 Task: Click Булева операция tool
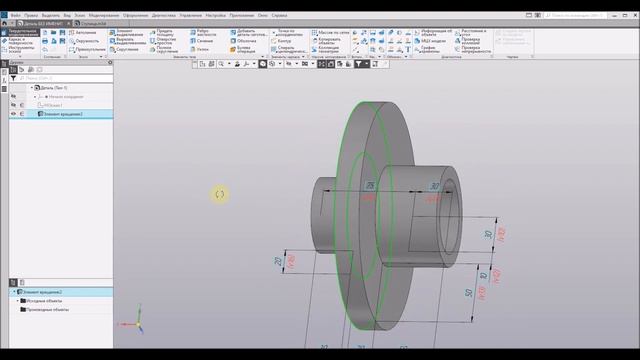click(x=243, y=49)
